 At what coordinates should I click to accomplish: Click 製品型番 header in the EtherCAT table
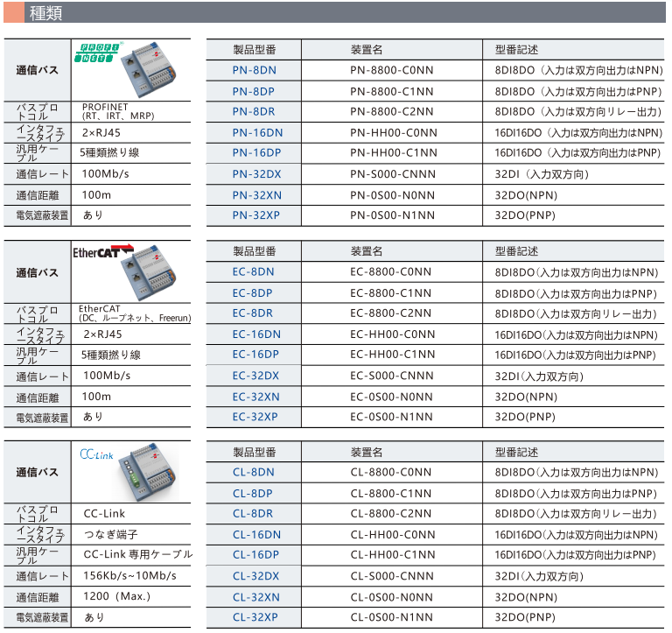coord(254,251)
